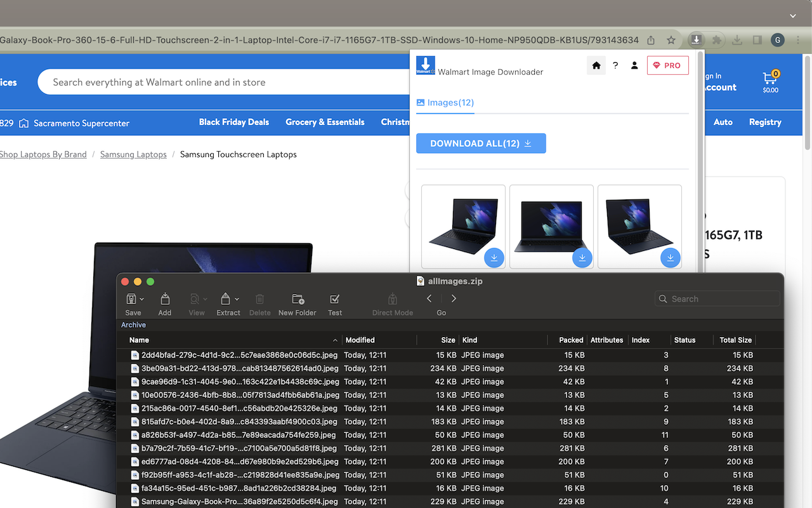Switch to the Images(12) tab
This screenshot has width=812, height=508.
tap(445, 102)
